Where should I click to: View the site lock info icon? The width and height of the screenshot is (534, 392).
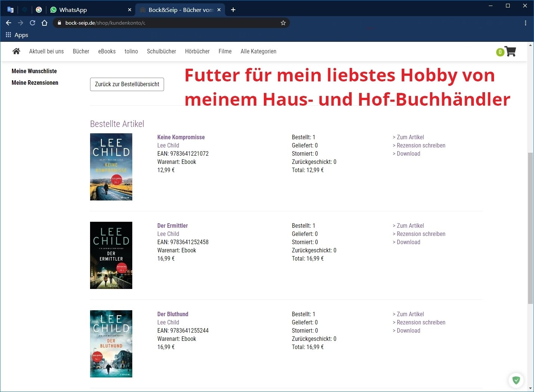click(59, 23)
